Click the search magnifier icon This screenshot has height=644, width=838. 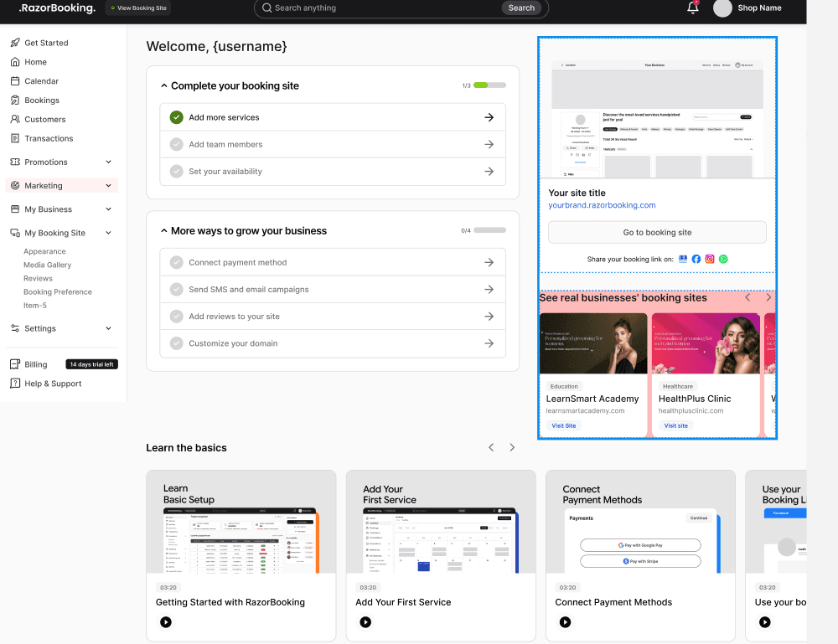click(266, 8)
